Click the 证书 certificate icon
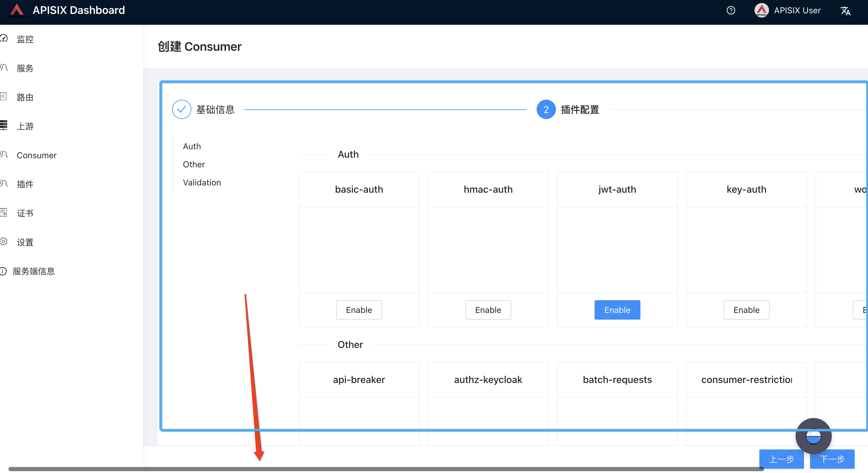The image size is (868, 473). [3, 213]
